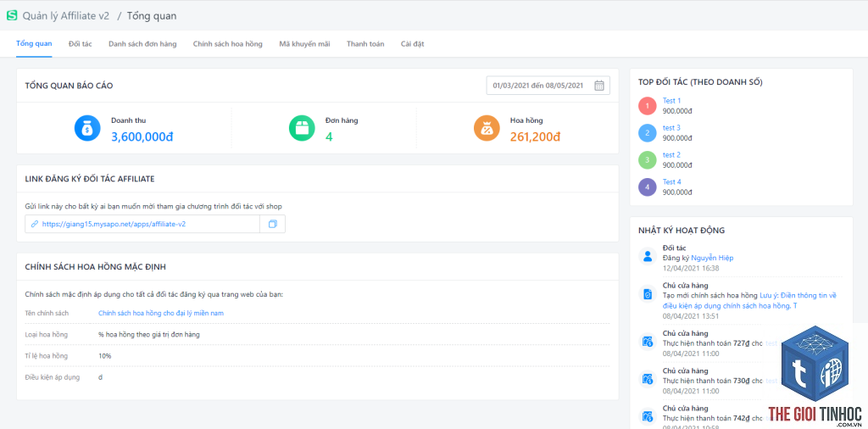868x429 pixels.
Task: Click the blue Doanh thu money bag icon
Action: click(87, 128)
